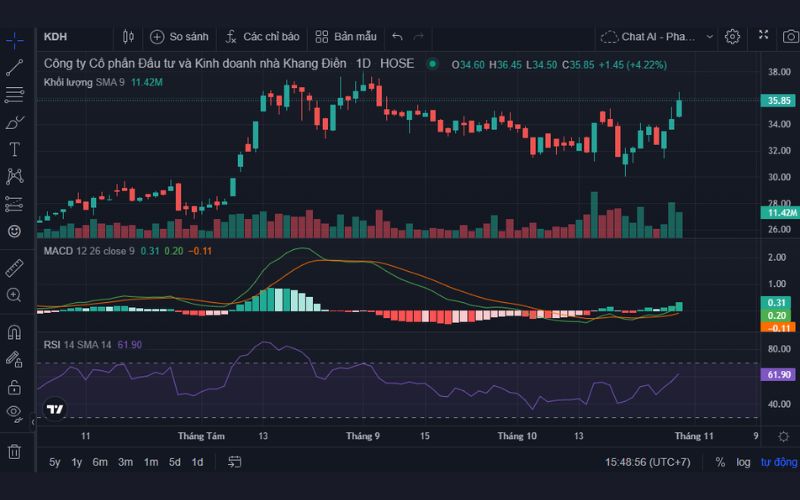The image size is (800, 500).
Task: Click the trash icon to remove drawings
Action: coord(15,450)
